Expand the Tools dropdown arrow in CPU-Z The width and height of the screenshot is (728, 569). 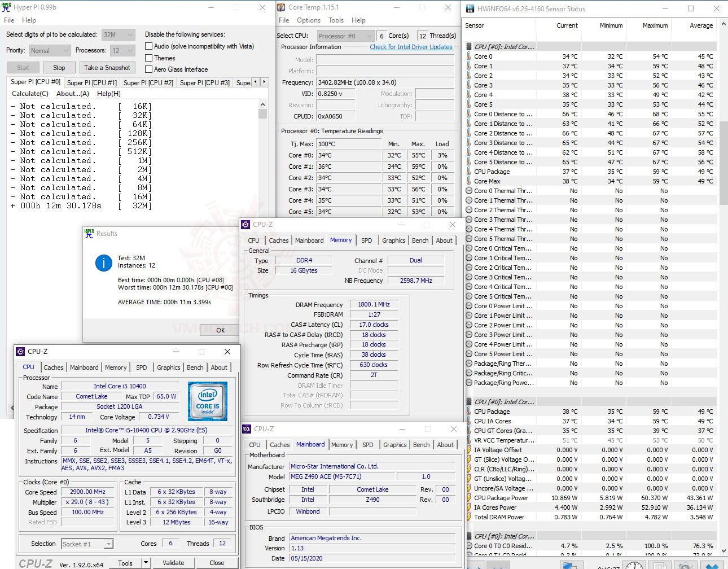[x=146, y=563]
